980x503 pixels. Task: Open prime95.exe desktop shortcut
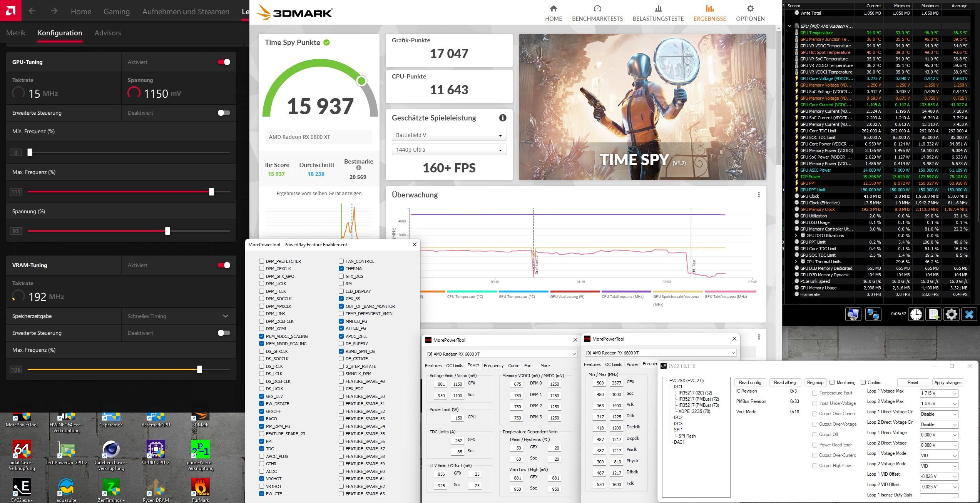(x=201, y=455)
